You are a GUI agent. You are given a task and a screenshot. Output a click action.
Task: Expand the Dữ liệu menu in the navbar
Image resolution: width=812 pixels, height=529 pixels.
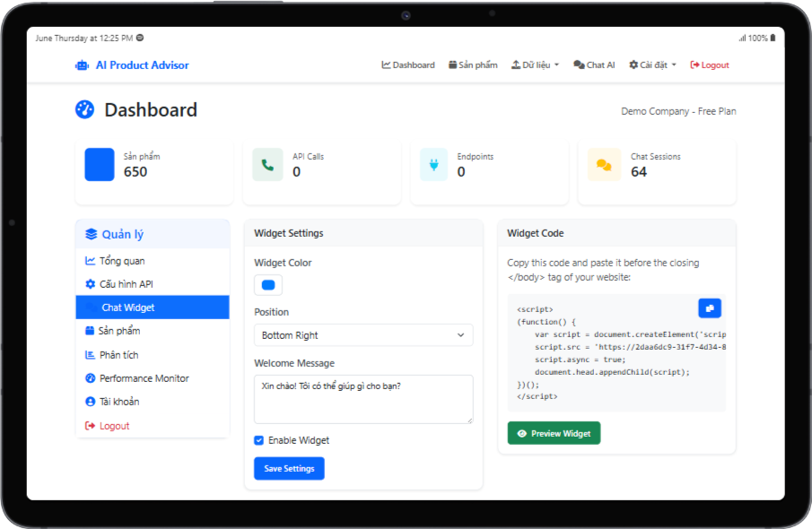tap(536, 65)
